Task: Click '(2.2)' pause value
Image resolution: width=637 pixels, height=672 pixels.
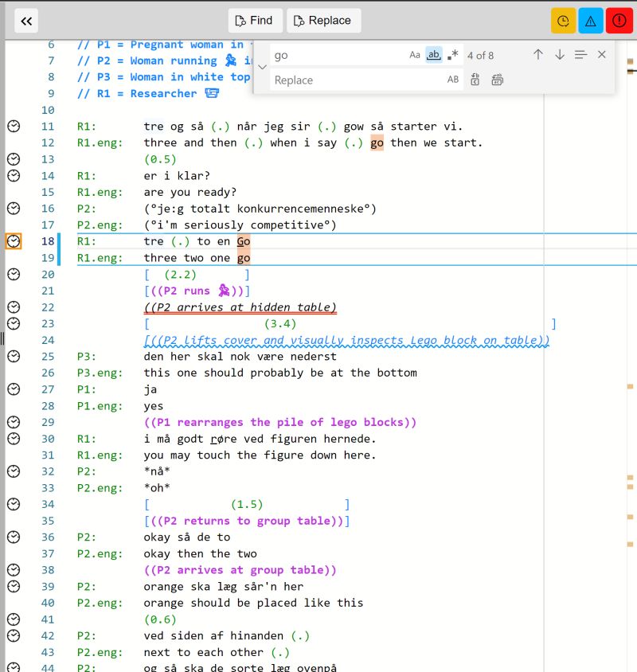Action: [180, 274]
